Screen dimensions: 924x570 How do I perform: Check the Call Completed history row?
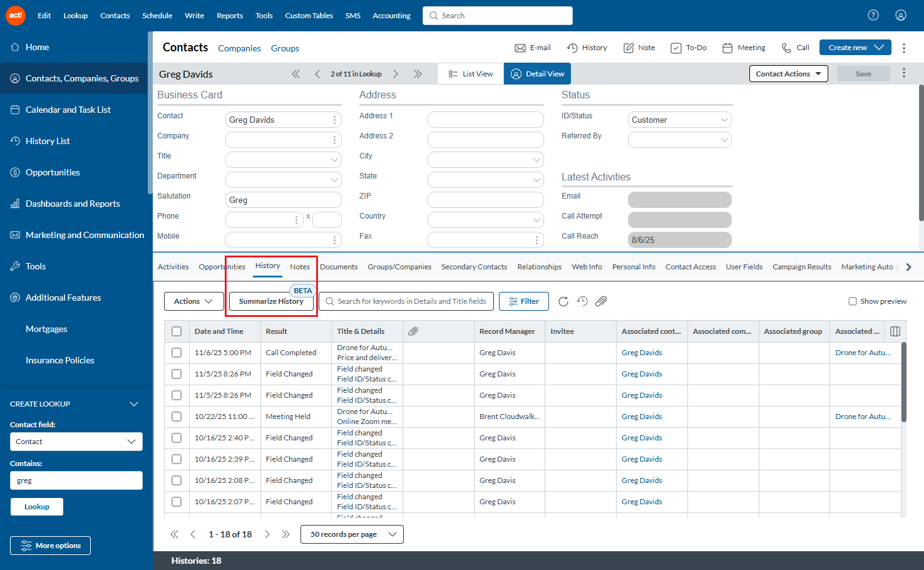(177, 353)
